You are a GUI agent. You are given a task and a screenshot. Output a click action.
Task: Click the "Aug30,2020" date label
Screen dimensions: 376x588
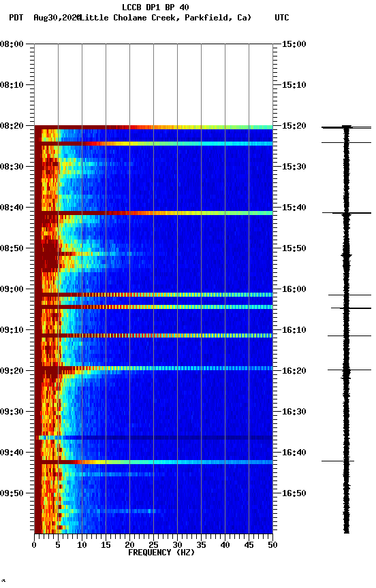click(x=57, y=18)
